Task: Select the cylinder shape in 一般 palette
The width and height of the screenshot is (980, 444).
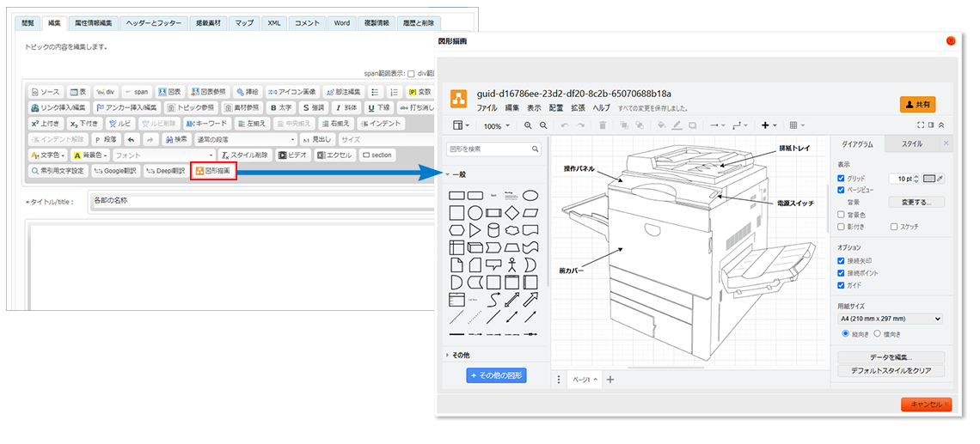Action: [x=493, y=230]
